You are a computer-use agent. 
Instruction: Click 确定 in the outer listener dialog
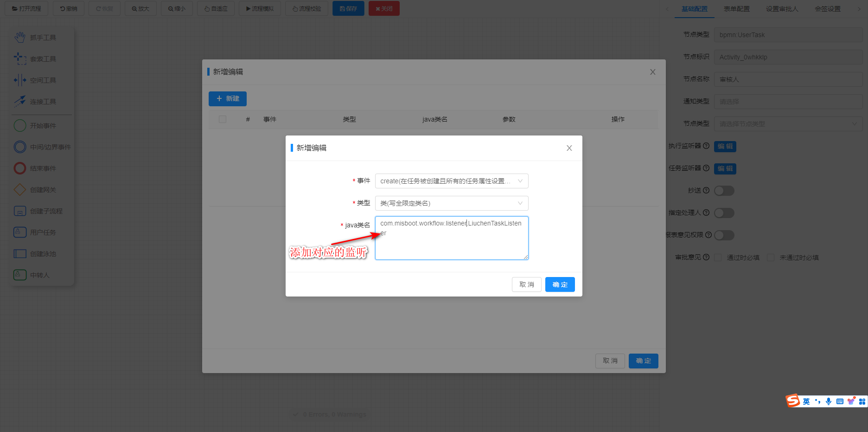tap(644, 361)
